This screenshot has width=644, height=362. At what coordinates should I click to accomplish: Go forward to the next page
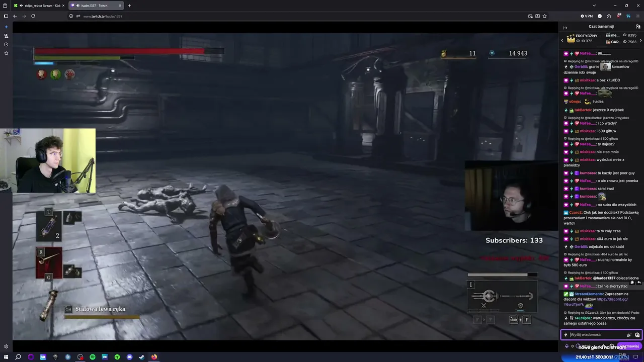[x=24, y=16]
